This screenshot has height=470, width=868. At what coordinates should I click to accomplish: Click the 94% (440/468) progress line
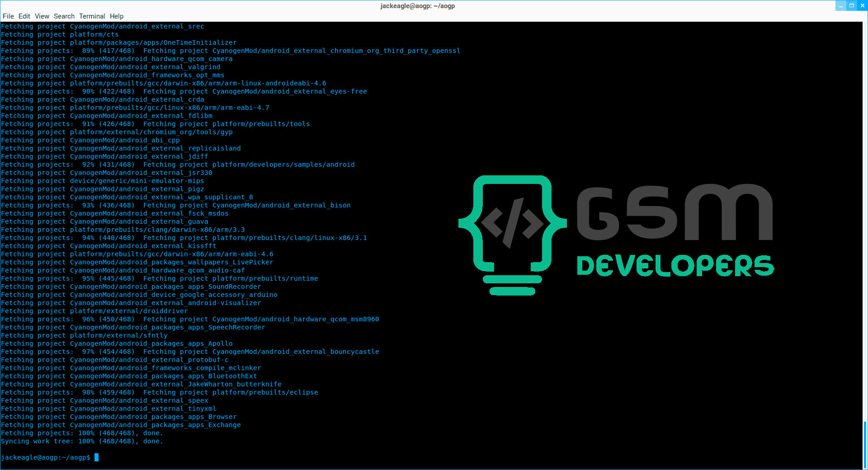(184, 238)
